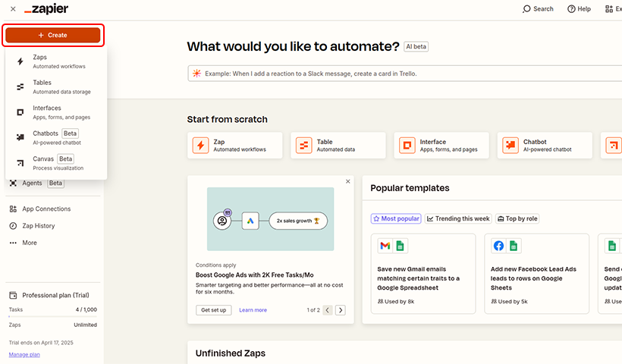Start a Zap from scratch card
The image size is (622, 364).
(235, 146)
